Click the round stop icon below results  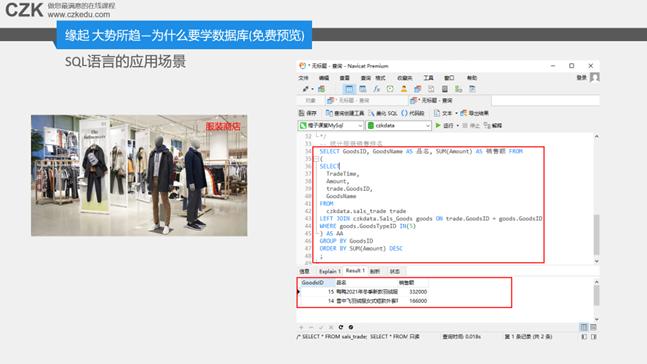point(351,327)
